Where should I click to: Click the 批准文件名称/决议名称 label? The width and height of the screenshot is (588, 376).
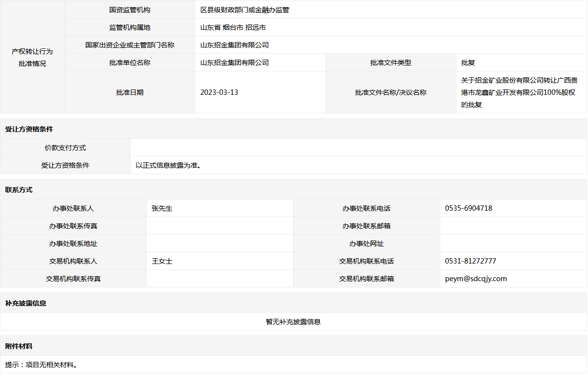click(391, 92)
